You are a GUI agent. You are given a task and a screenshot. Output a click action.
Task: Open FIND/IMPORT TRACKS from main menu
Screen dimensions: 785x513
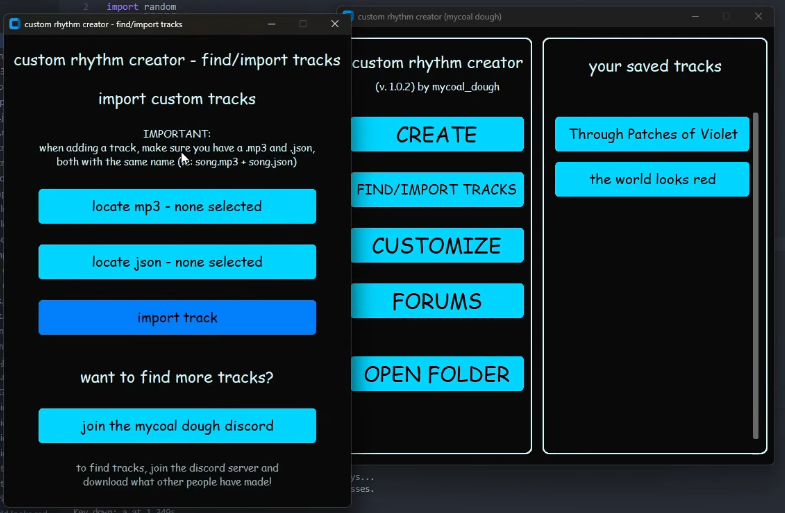pos(438,190)
